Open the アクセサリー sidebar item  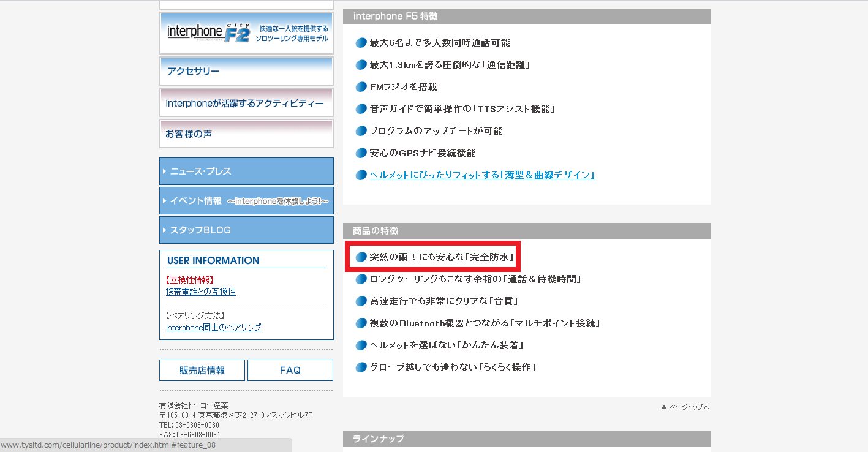tap(246, 72)
